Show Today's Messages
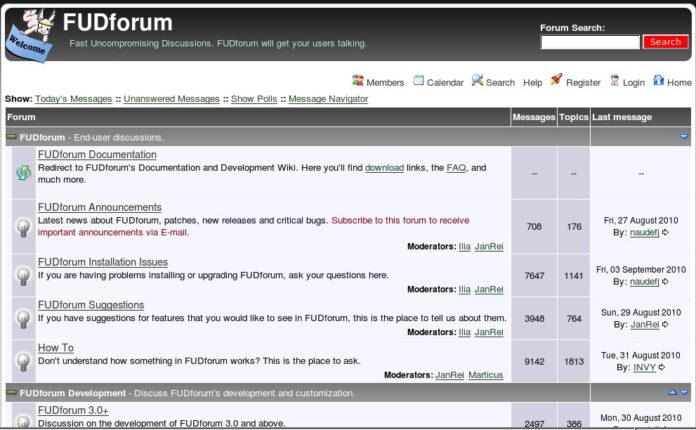Image resolution: width=696 pixels, height=430 pixels. (x=73, y=99)
